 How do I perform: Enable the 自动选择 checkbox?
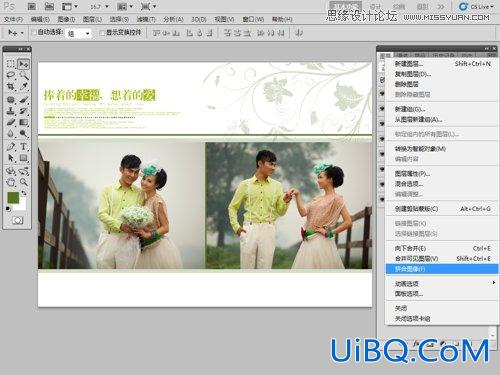click(x=34, y=33)
